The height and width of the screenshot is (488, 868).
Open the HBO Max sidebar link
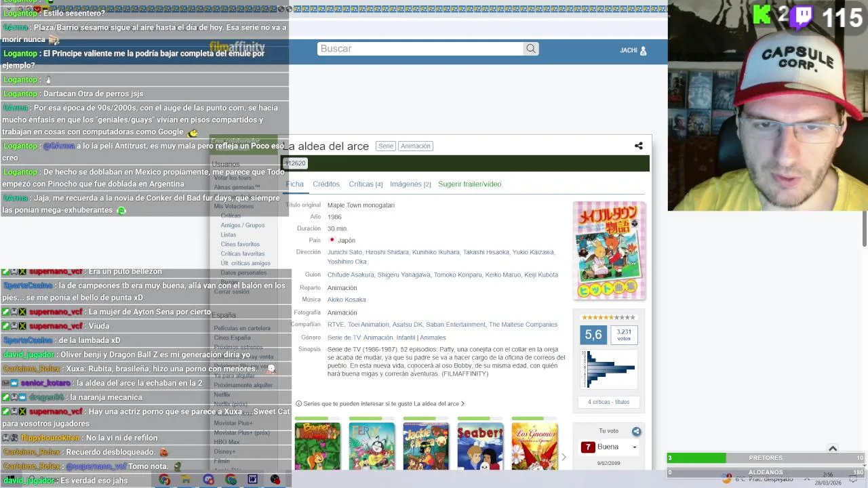tap(226, 442)
